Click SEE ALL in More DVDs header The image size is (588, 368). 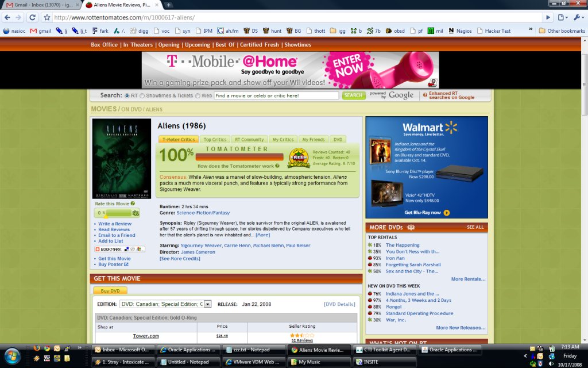[x=475, y=227]
